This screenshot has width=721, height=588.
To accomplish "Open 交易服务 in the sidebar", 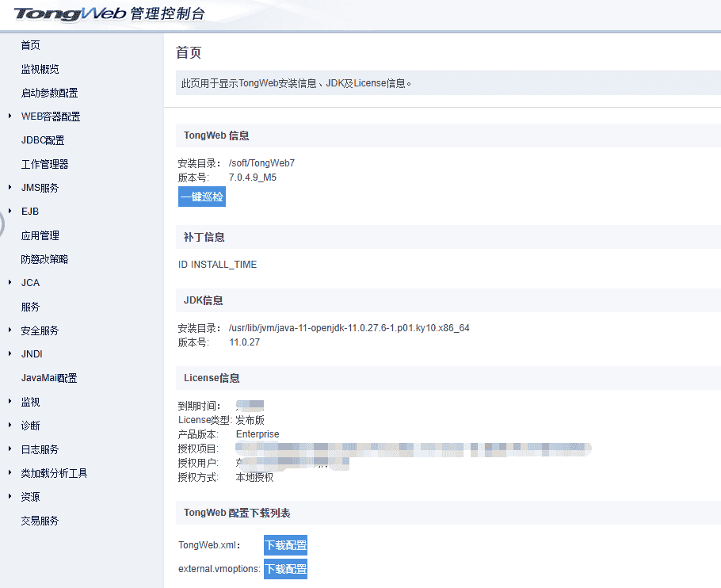I will 40,521.
